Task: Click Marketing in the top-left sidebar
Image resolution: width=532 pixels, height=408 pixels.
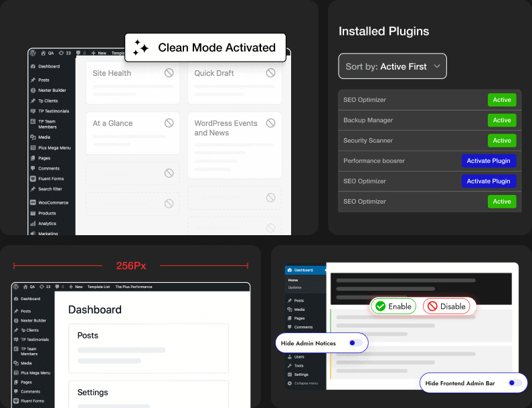Action: click(x=48, y=233)
